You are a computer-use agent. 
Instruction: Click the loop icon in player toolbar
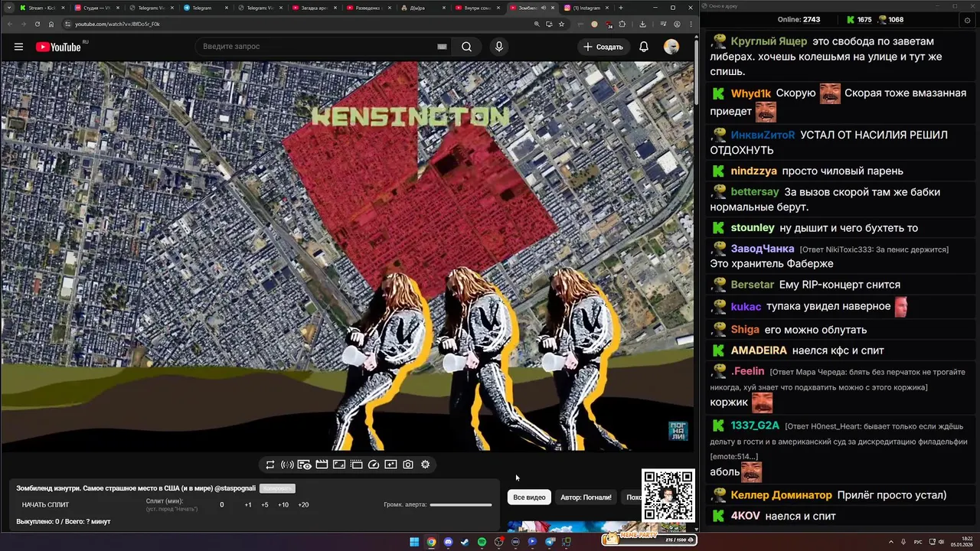pos(270,465)
